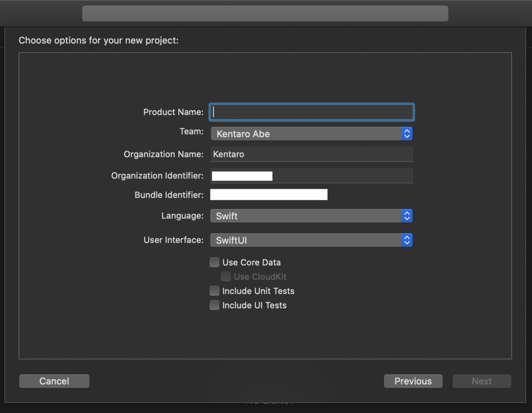Click the Organization Name field

(x=312, y=154)
